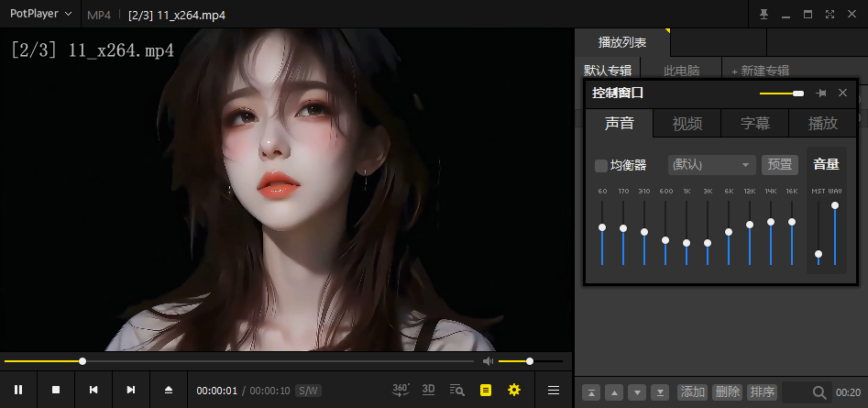Pause the video playback

[x=18, y=391]
